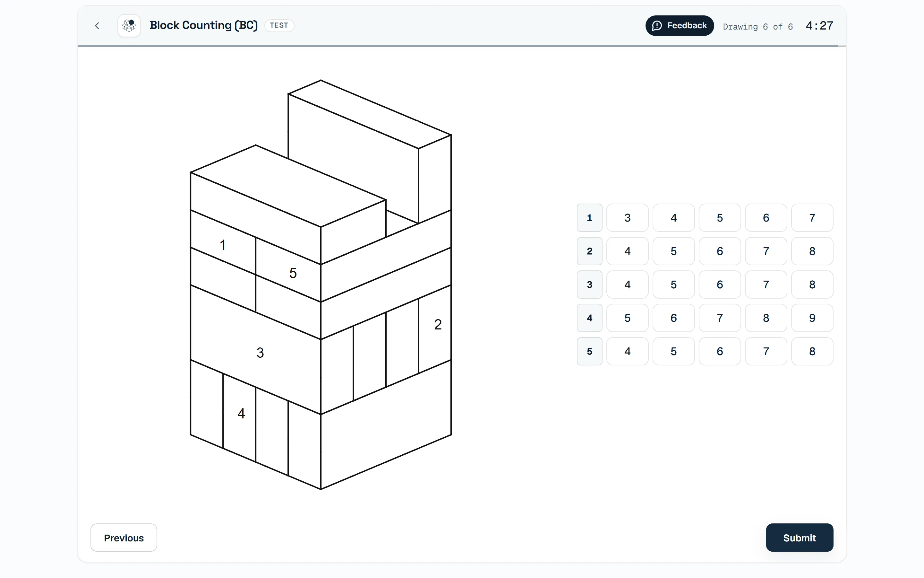The image size is (924, 578).
Task: Choose answer 5 in row 2
Action: coord(673,251)
